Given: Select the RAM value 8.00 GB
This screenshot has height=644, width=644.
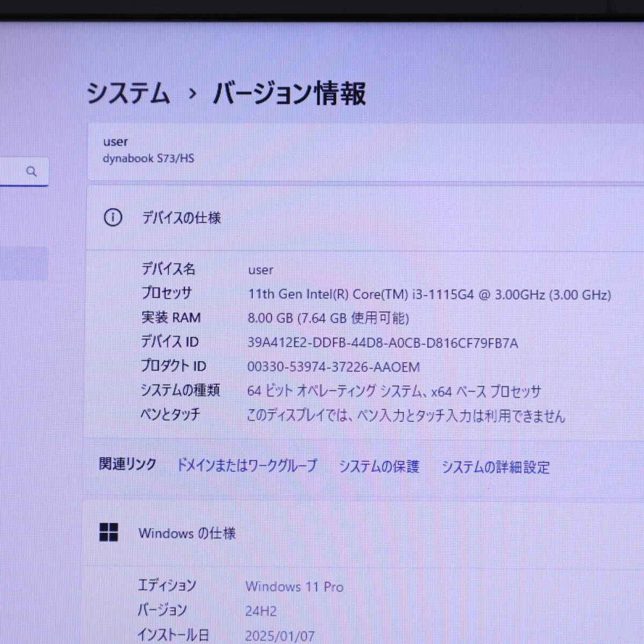Looking at the screenshot, I should point(328,318).
